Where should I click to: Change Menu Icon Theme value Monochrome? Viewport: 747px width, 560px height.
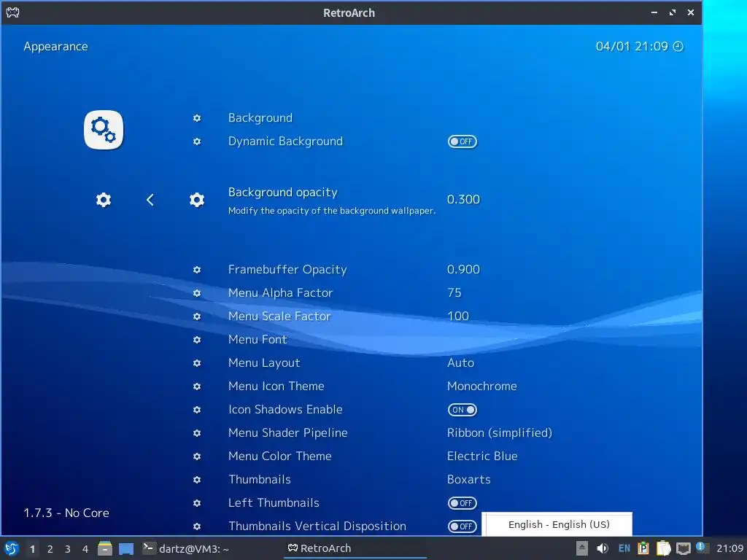(x=481, y=386)
